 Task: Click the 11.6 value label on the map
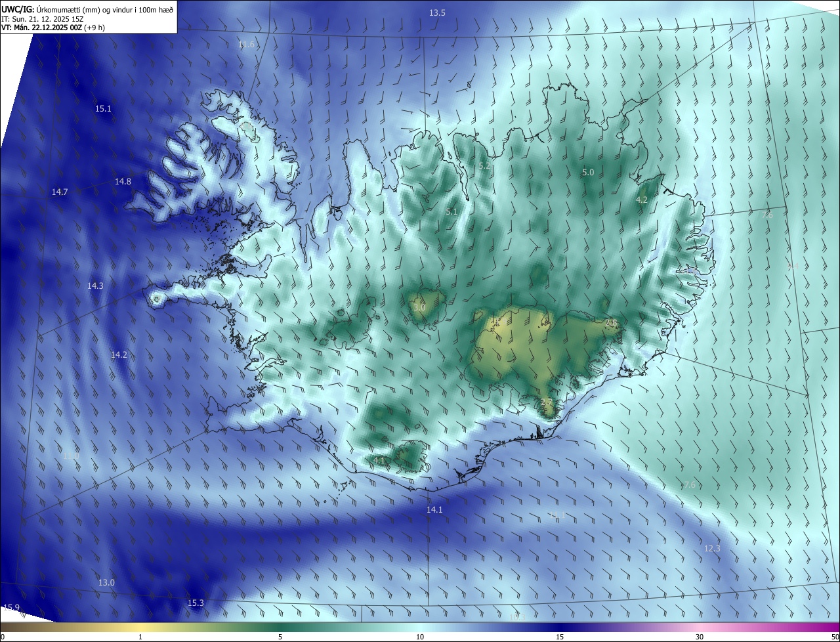(246, 45)
